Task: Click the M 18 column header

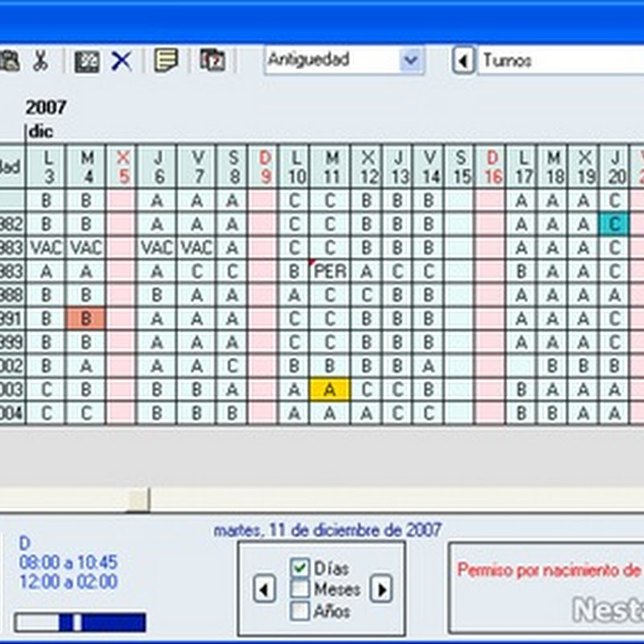Action: coord(552,167)
